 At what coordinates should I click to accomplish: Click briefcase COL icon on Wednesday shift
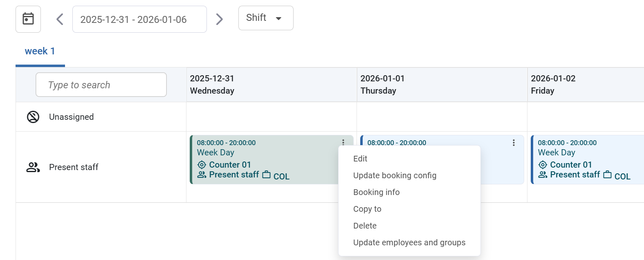click(267, 175)
